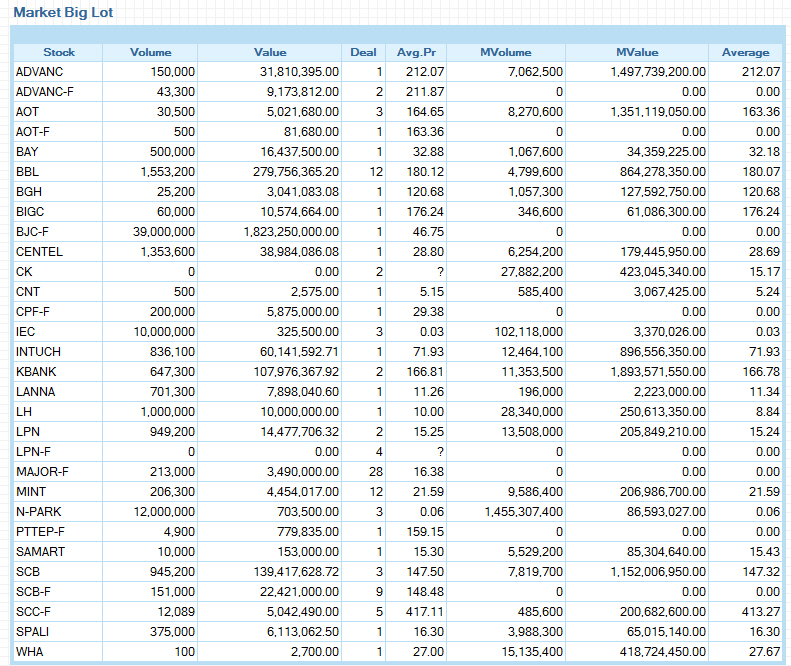Click the BIGC stock name
Image resolution: width=791 pixels, height=666 pixels.
coord(30,212)
